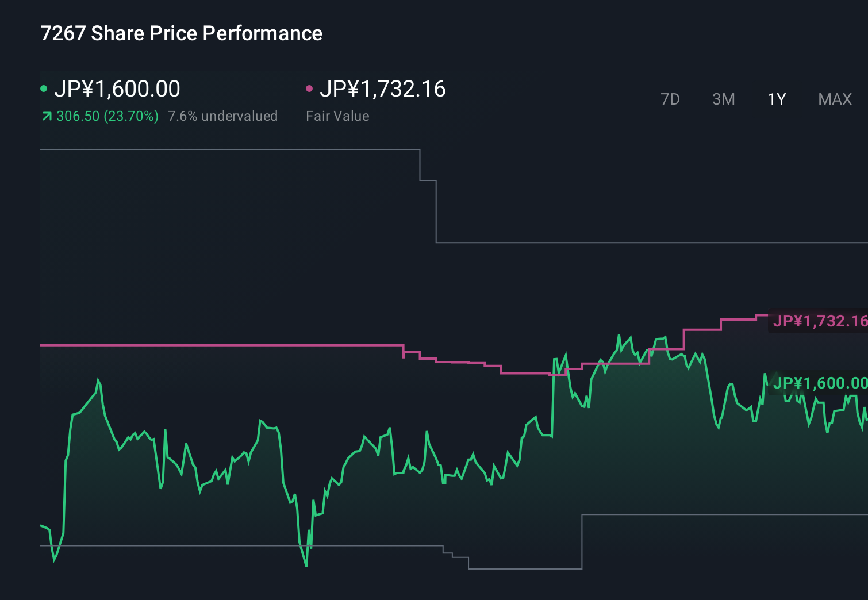Click the green share price legend dot

(45, 89)
